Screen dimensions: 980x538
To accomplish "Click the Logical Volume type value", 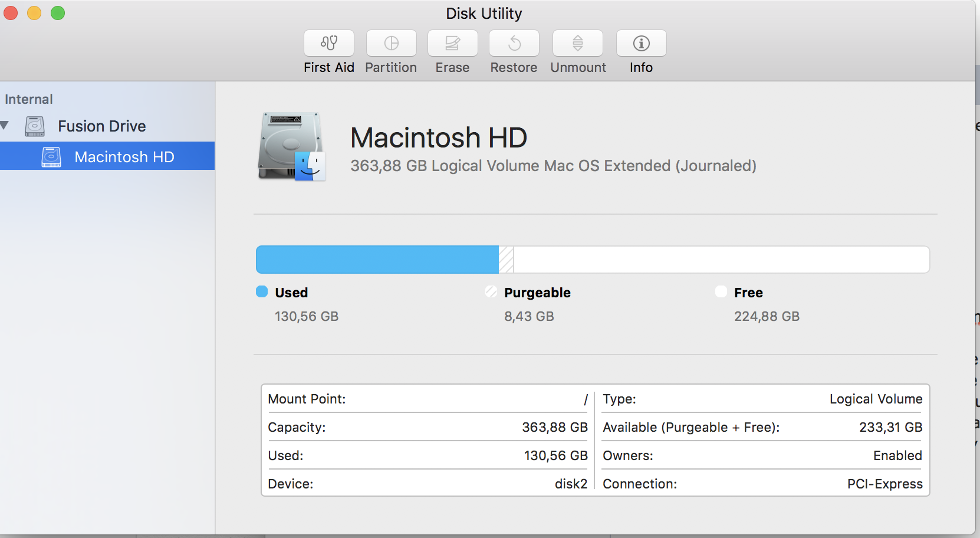I will 876,399.
